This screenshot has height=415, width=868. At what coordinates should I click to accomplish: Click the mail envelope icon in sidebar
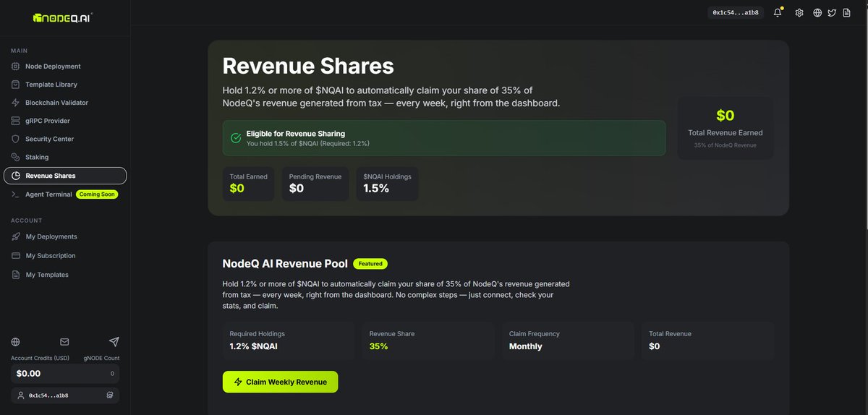click(x=64, y=342)
